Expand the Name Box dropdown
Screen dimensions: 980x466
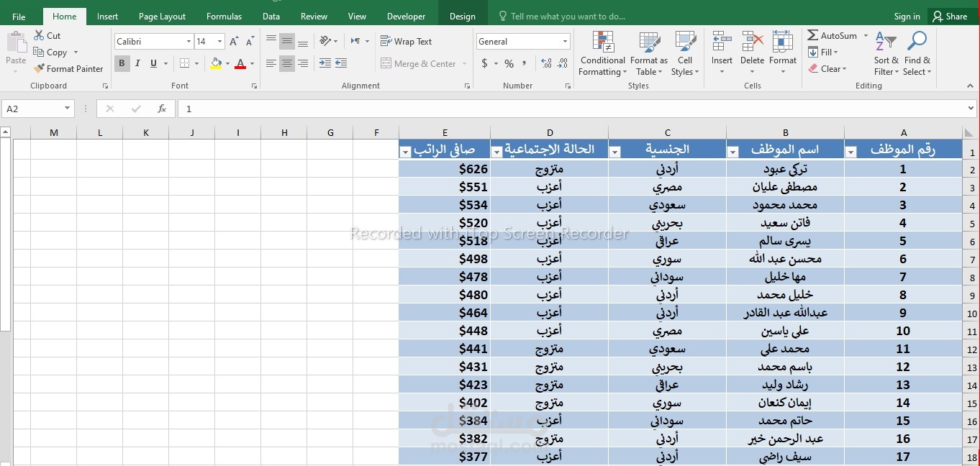point(68,109)
